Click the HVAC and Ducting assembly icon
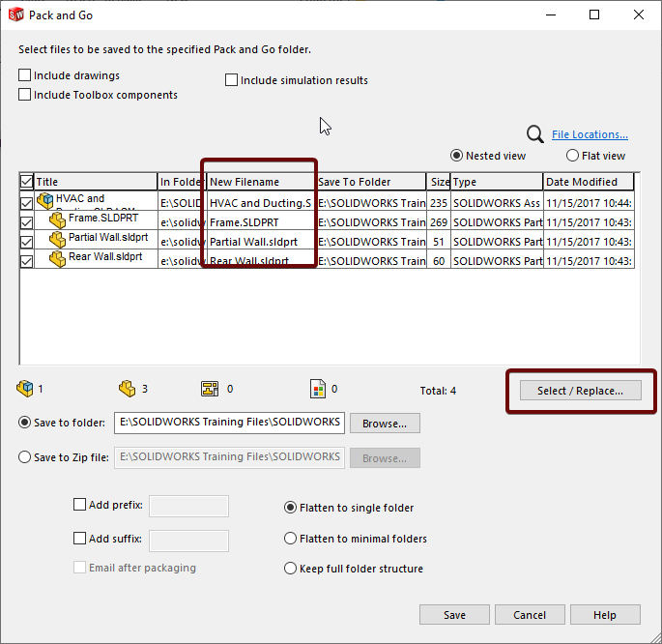The image size is (662, 644). coord(44,200)
